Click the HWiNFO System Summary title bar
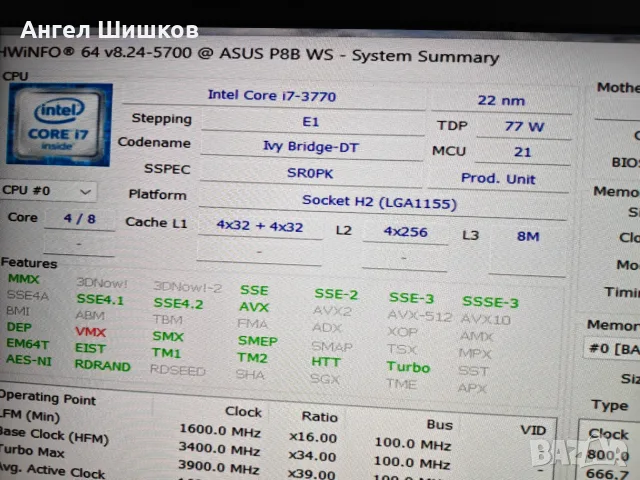 point(249,54)
